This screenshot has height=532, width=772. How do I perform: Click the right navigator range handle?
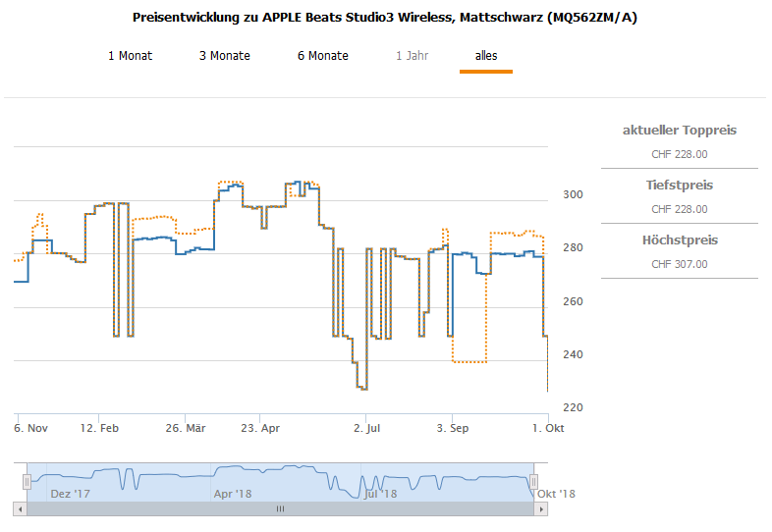533,481
